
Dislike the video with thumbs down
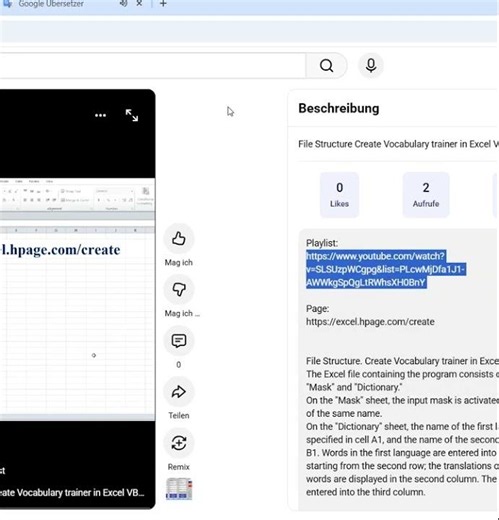tap(179, 289)
